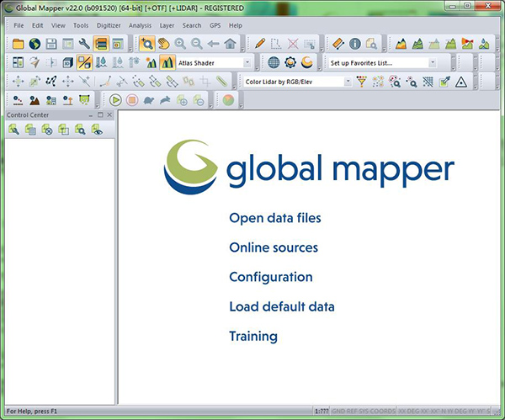The image size is (505, 420).
Task: Click the water drop terrain icon
Action: (x=484, y=44)
